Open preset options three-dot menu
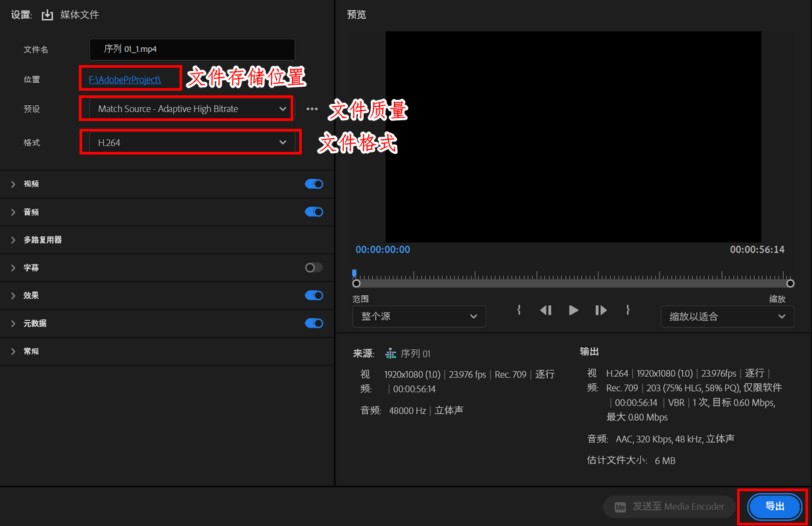812x526 pixels. 312,108
